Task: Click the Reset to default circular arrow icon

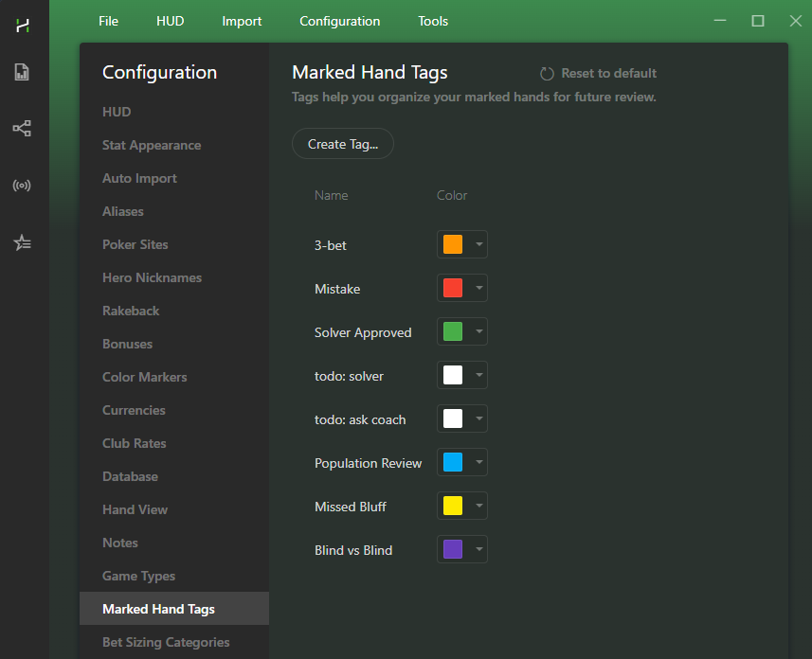Action: [x=547, y=74]
